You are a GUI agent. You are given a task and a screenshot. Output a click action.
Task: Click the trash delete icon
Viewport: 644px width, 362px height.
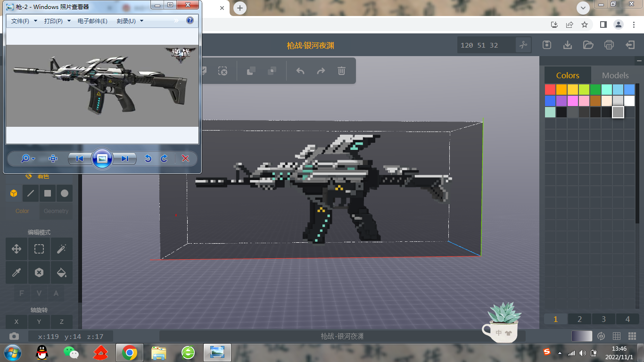click(x=342, y=71)
